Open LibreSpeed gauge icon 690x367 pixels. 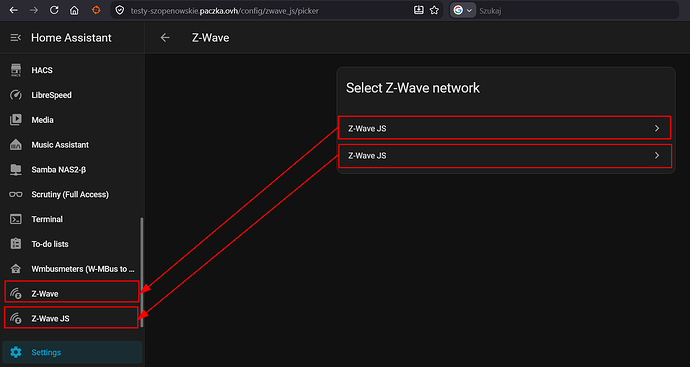click(x=16, y=95)
